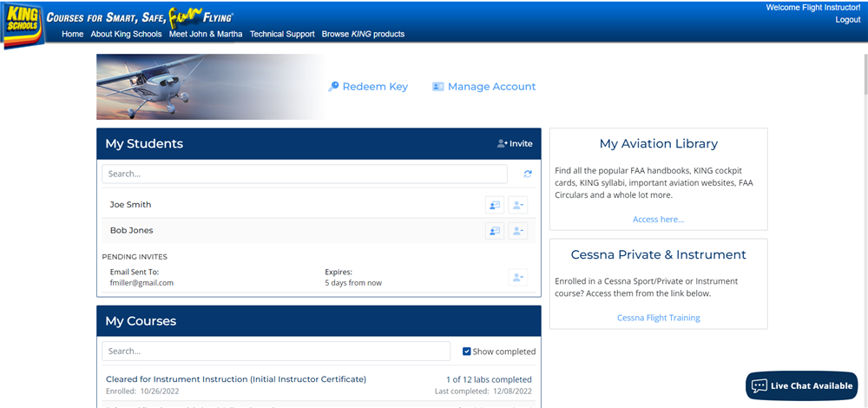The height and width of the screenshot is (408, 868).
Task: Click the Redeem Key key icon
Action: tap(333, 87)
